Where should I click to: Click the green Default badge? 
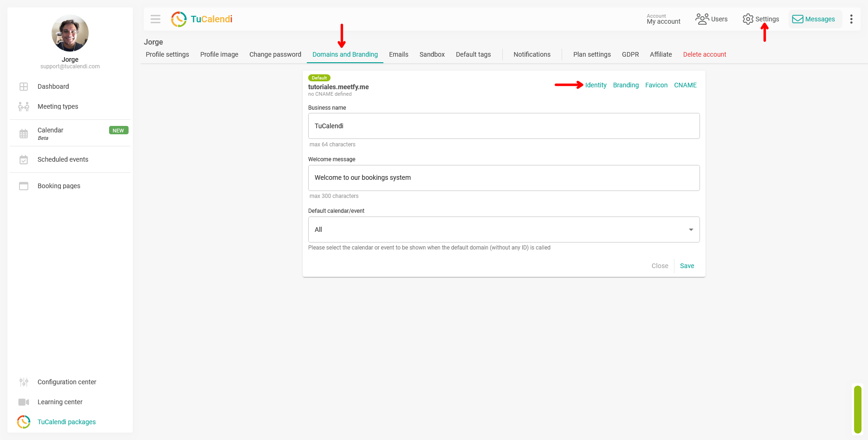point(319,78)
